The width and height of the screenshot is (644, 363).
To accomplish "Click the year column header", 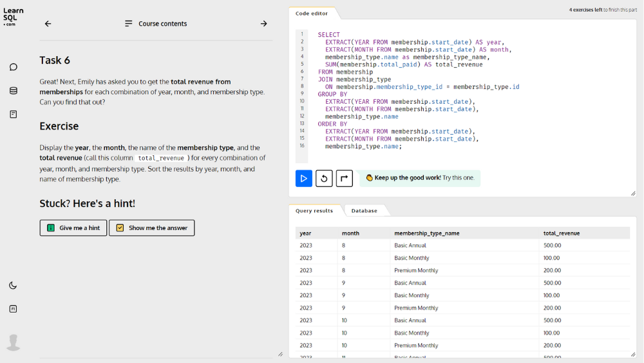I will click(305, 233).
